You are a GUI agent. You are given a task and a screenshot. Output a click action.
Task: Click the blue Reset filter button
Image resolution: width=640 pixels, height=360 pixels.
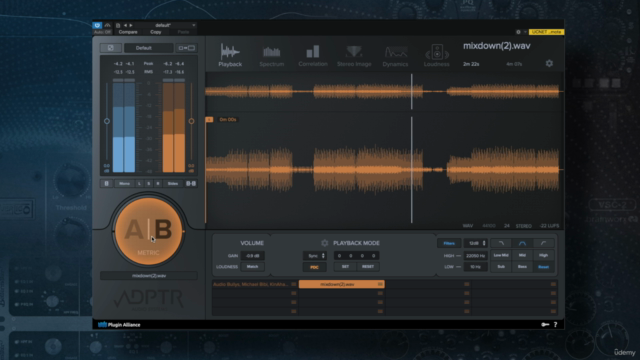tap(543, 267)
